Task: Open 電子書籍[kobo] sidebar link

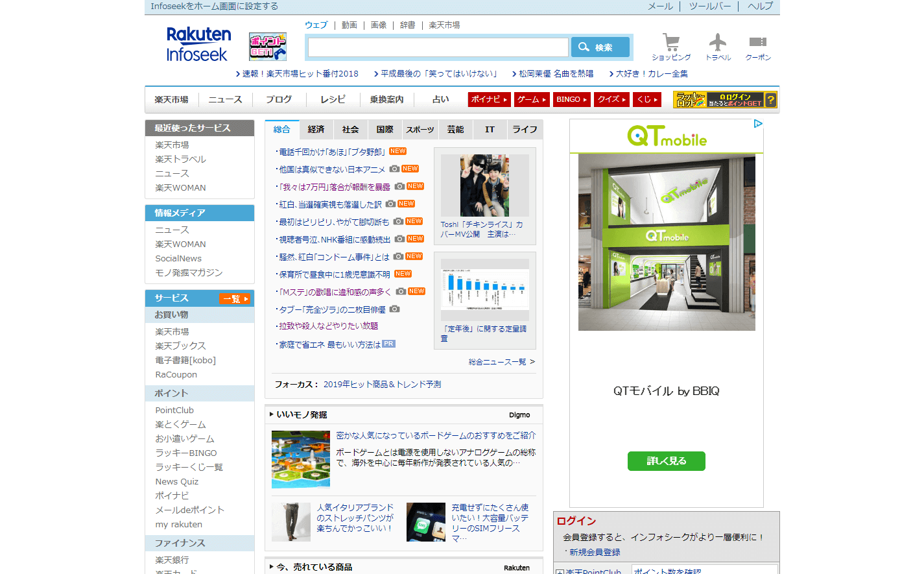Action: pyautogui.click(x=185, y=361)
